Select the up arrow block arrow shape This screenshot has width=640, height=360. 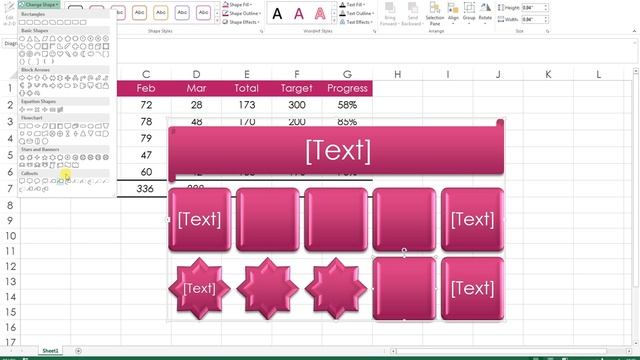point(37,78)
